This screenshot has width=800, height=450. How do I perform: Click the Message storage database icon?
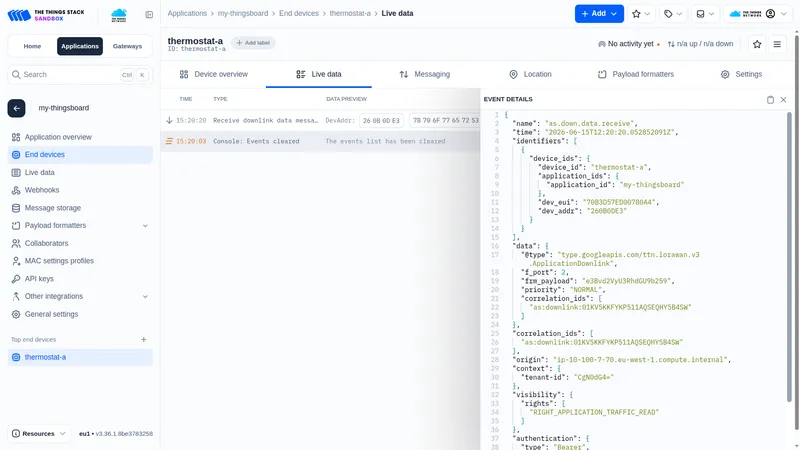[x=16, y=208]
